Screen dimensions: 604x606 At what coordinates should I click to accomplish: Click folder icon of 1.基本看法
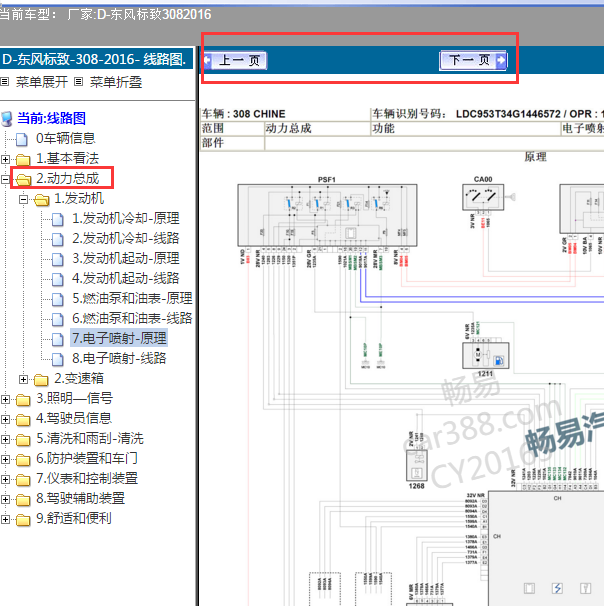23,159
